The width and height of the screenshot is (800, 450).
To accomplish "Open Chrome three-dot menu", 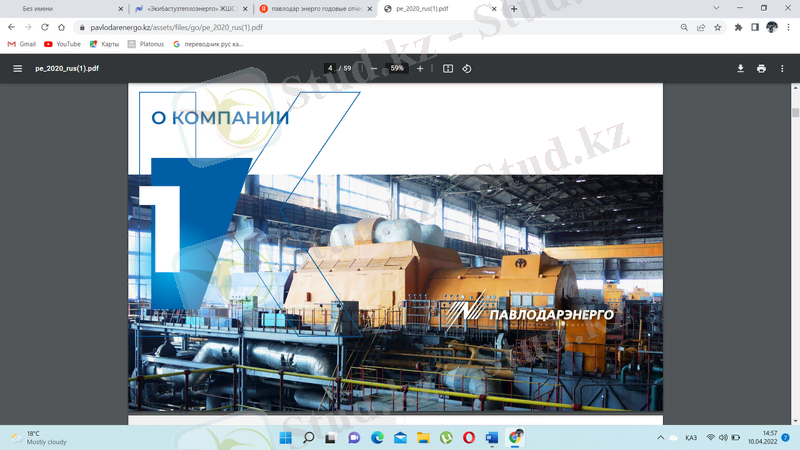I will pyautogui.click(x=789, y=27).
